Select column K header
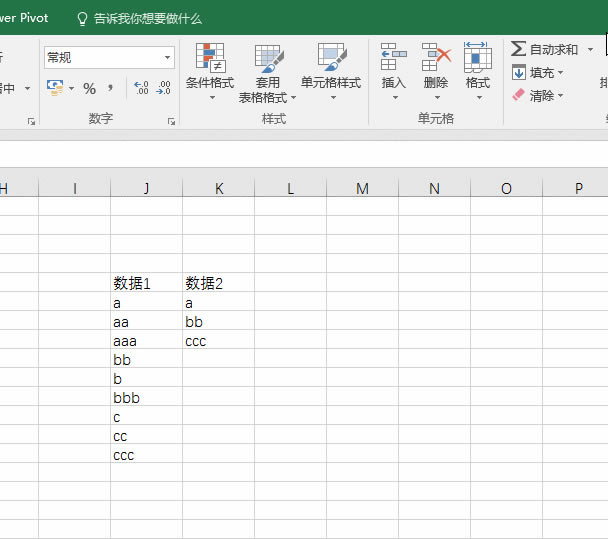608x539 pixels. coord(219,188)
